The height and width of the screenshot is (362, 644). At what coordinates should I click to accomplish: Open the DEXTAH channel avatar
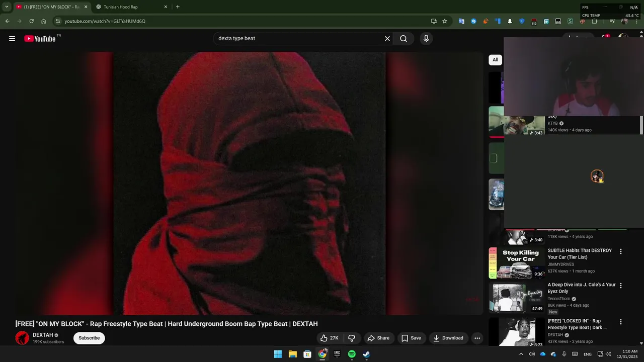[x=22, y=338]
